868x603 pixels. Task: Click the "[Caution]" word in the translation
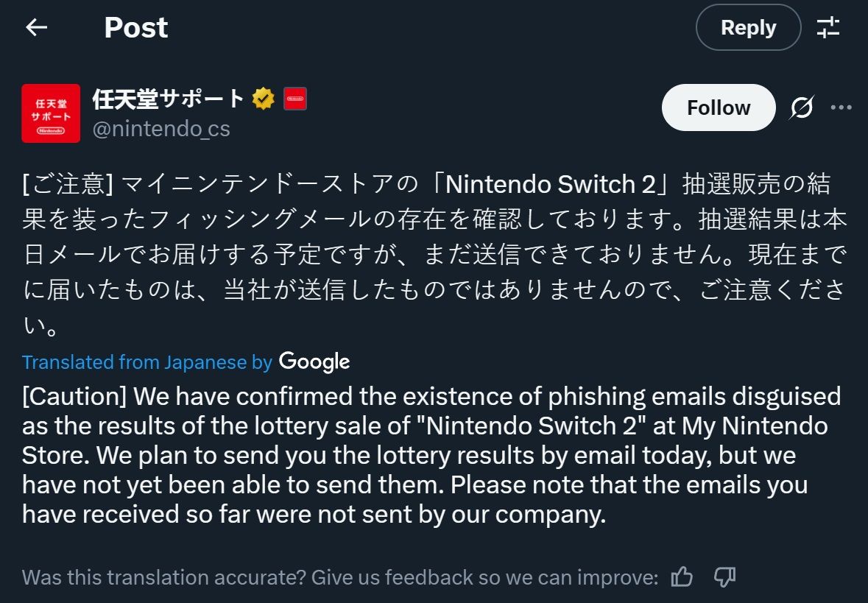pyautogui.click(x=75, y=396)
